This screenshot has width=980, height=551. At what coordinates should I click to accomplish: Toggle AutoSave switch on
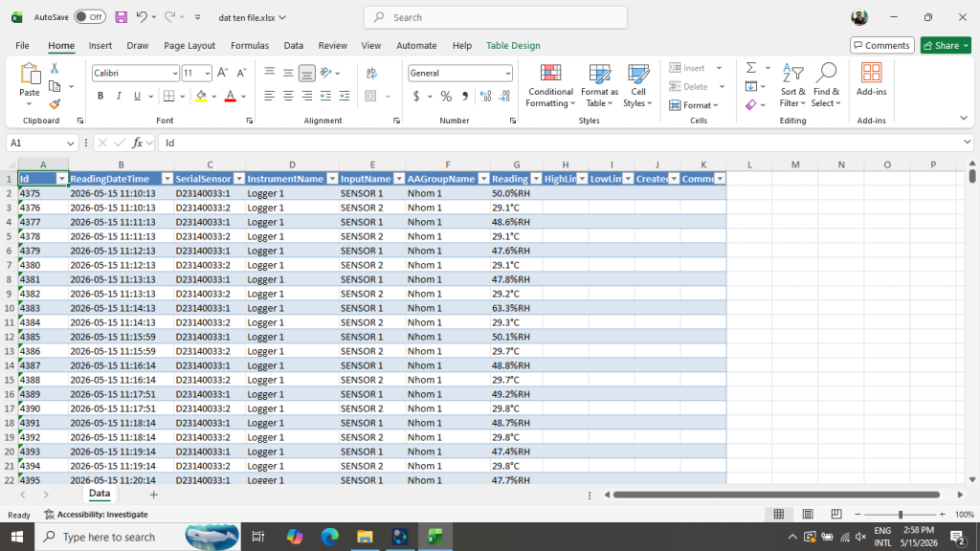pyautogui.click(x=89, y=17)
